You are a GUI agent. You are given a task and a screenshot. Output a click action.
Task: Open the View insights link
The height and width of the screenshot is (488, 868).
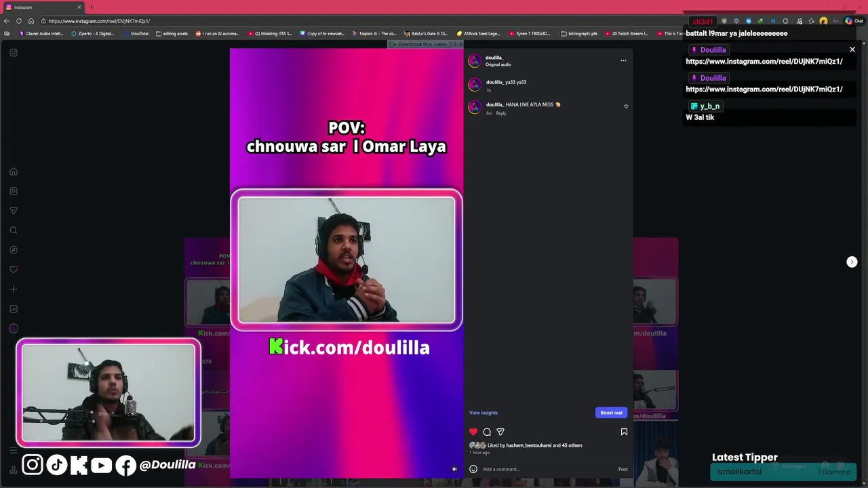tap(484, 413)
